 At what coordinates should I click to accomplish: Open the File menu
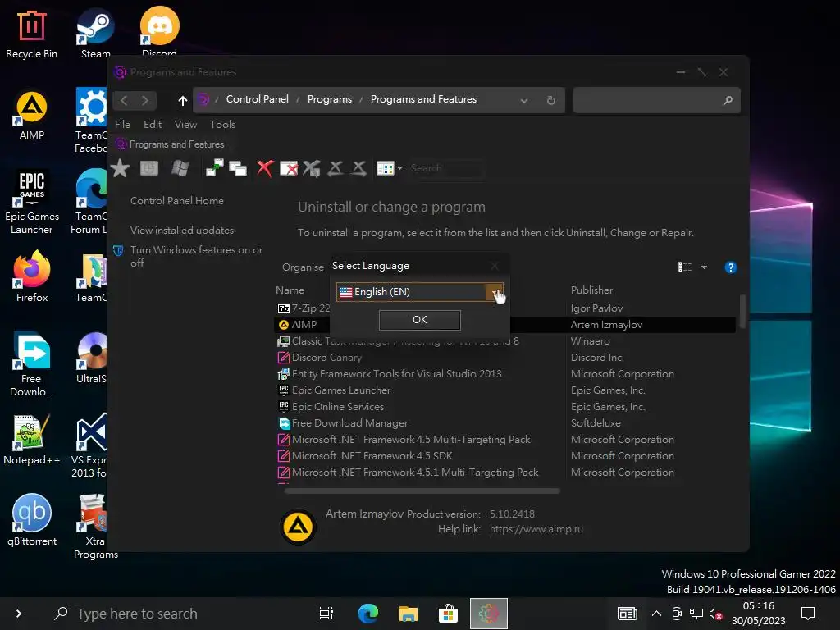tap(122, 125)
